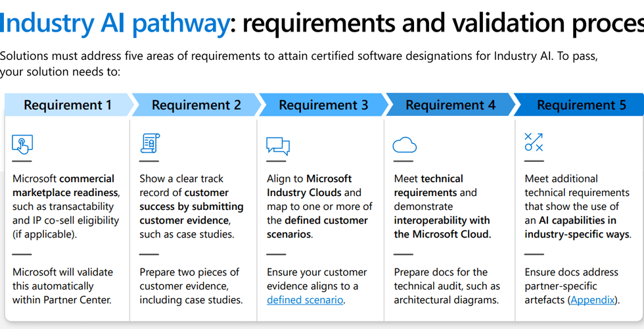Screen dimensions: 644x329
Task: Select the Requirement 4 chevron header
Action: tap(451, 105)
